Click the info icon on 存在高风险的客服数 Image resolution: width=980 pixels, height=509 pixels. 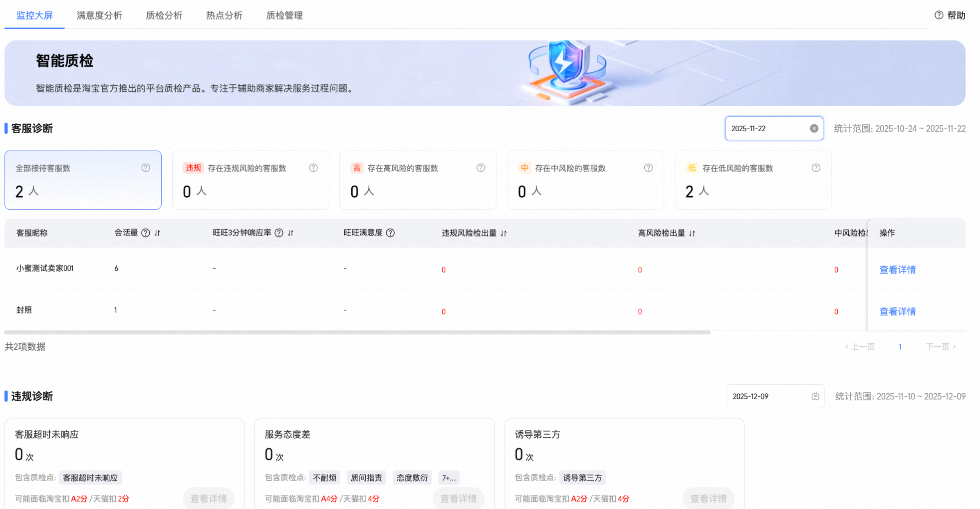click(481, 168)
